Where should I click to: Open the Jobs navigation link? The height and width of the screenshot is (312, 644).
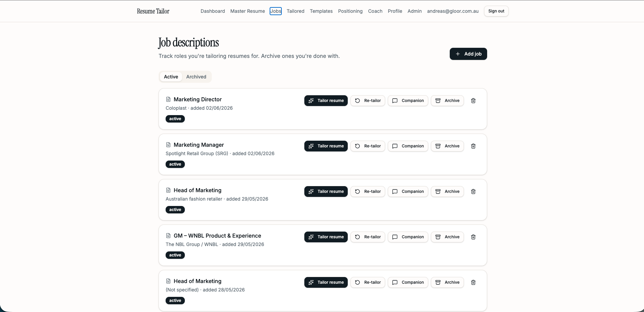pyautogui.click(x=276, y=11)
